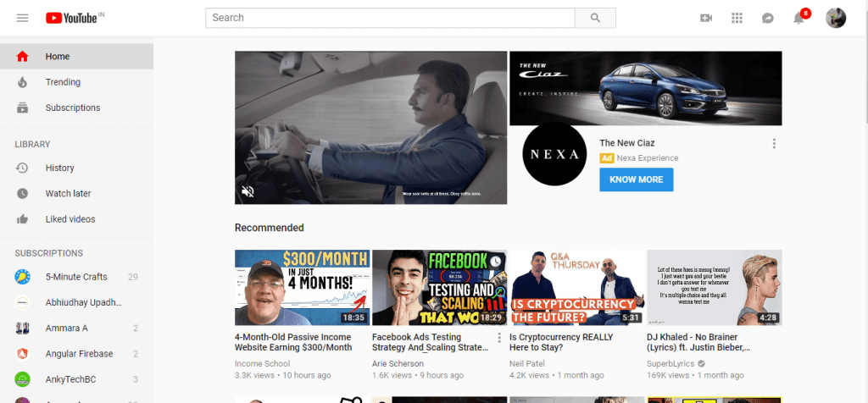Open the YouTube apps grid icon
This screenshot has width=868, height=403.
coord(737,19)
